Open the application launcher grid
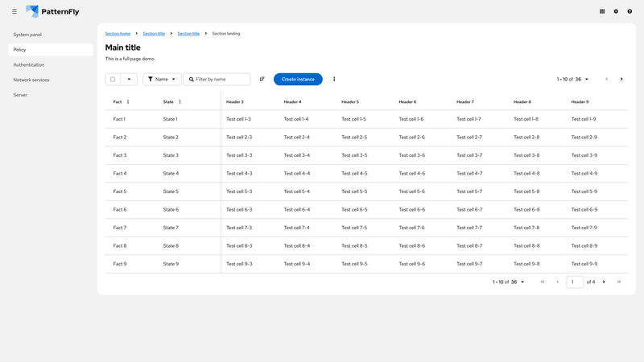This screenshot has width=644, height=362. [602, 11]
